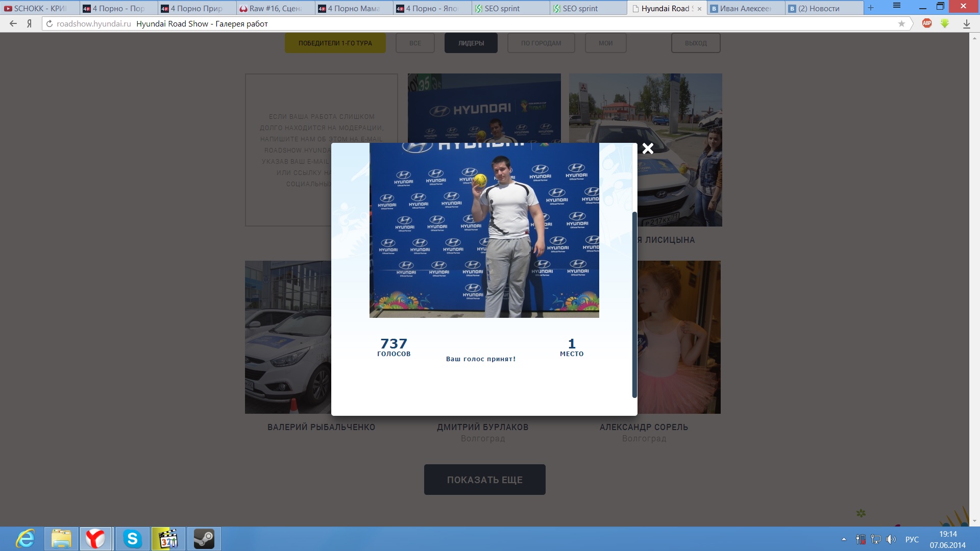Click the Yandex home icon beside the address bar
This screenshot has height=551, width=980.
tap(30, 23)
